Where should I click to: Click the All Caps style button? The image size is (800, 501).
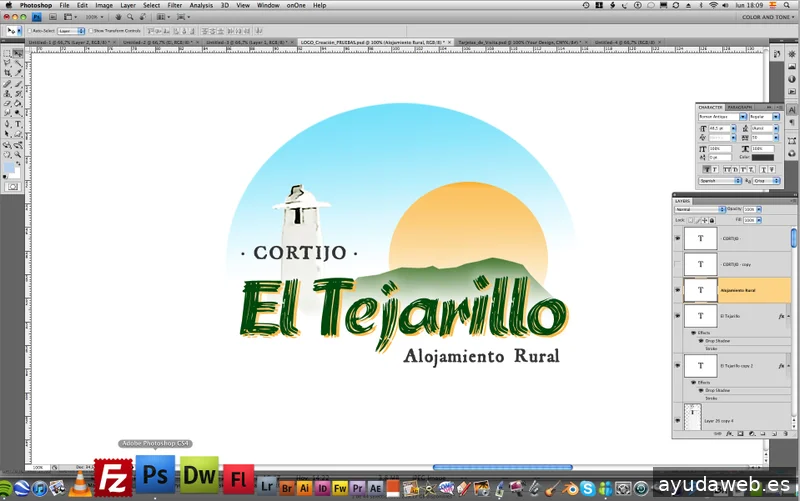[x=728, y=169]
